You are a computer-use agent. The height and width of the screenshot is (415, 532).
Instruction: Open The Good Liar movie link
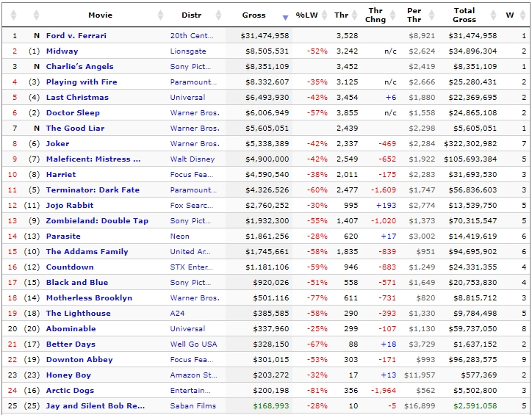(x=76, y=128)
